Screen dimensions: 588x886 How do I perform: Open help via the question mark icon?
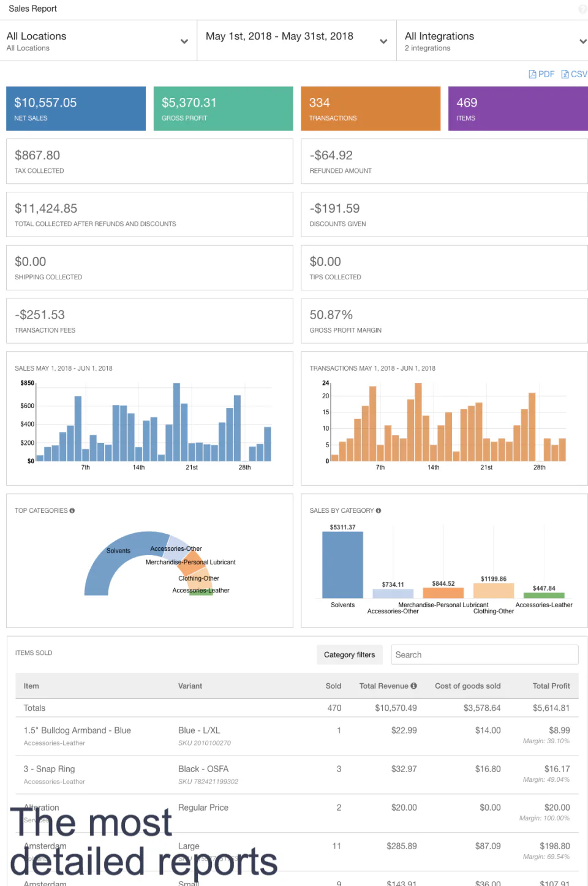point(582,9)
